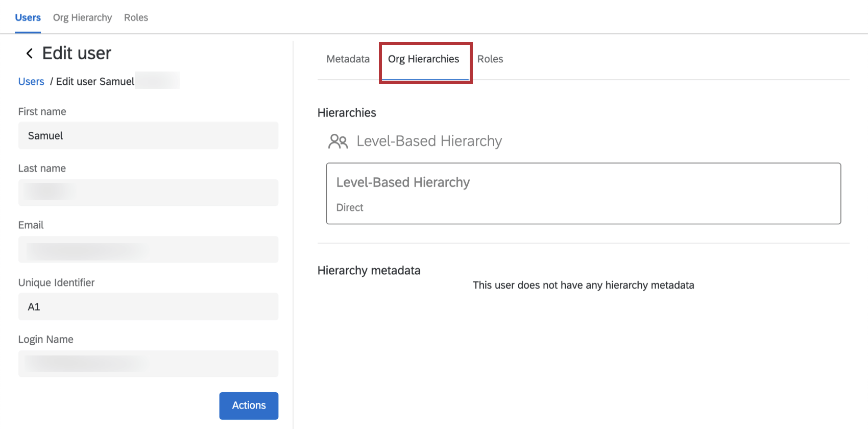Click the Login Name input field
This screenshot has height=429, width=868.
coord(148,364)
